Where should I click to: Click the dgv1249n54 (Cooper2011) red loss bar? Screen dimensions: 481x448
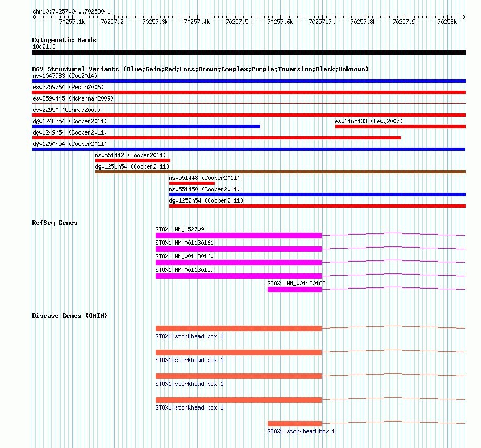click(x=216, y=138)
